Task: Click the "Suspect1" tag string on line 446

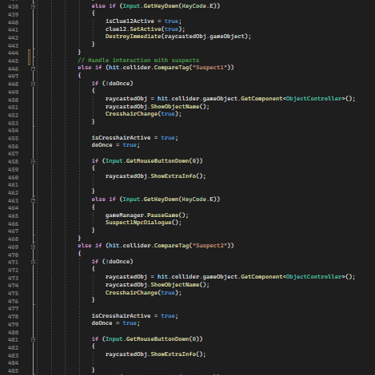Action: [210, 67]
